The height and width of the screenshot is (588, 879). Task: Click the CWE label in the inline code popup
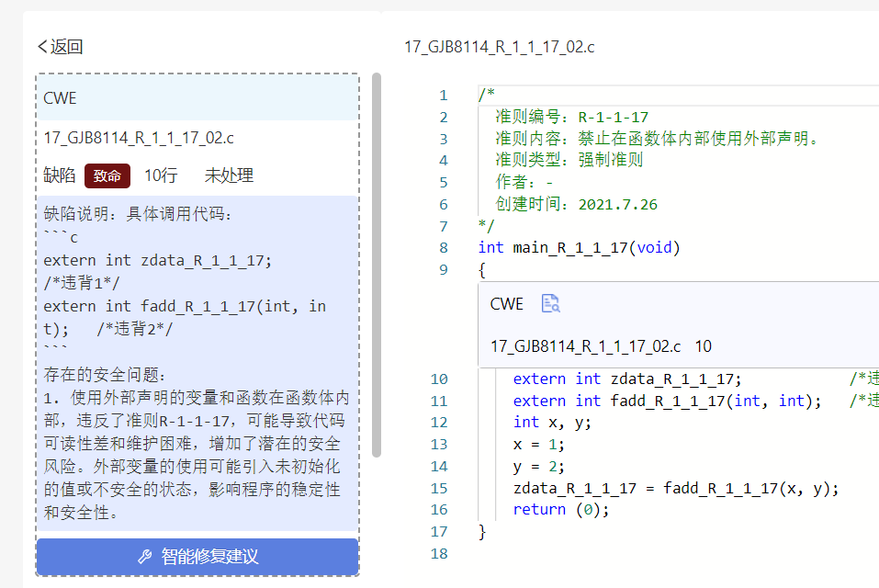pyautogui.click(x=506, y=304)
